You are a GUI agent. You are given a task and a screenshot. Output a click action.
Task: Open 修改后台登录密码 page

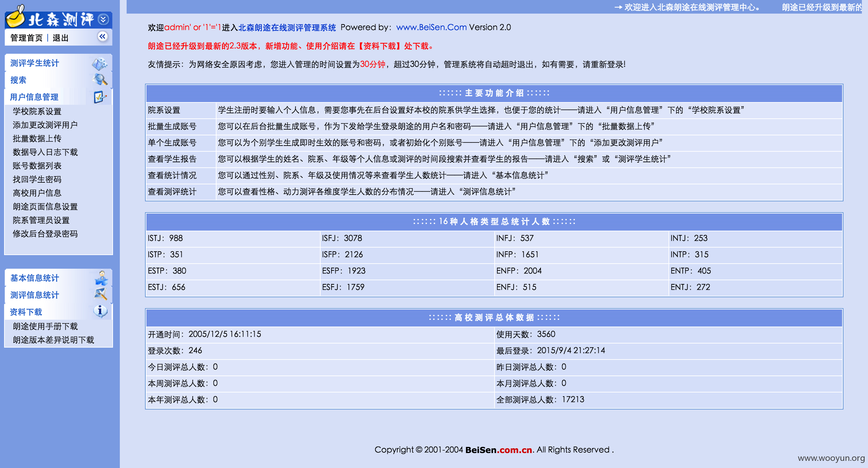click(45, 234)
